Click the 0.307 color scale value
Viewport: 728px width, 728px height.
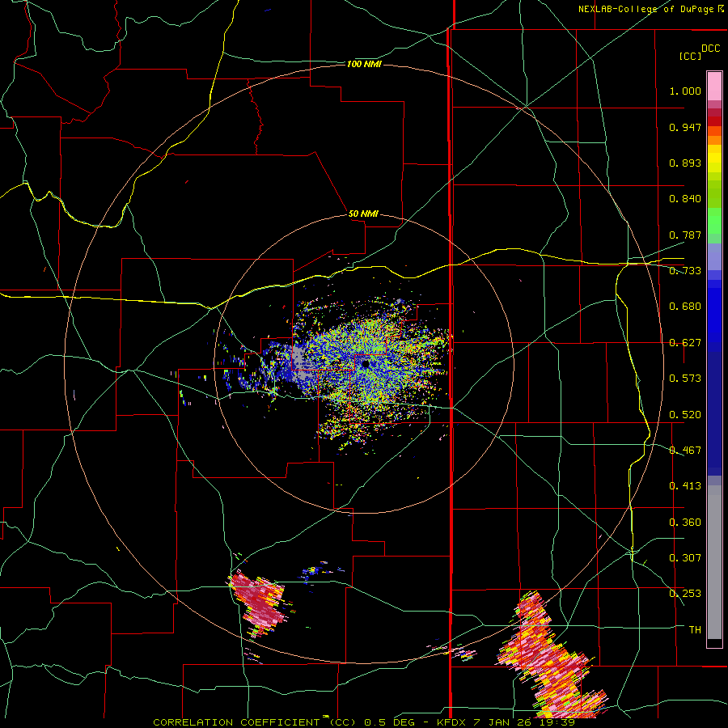coord(685,558)
